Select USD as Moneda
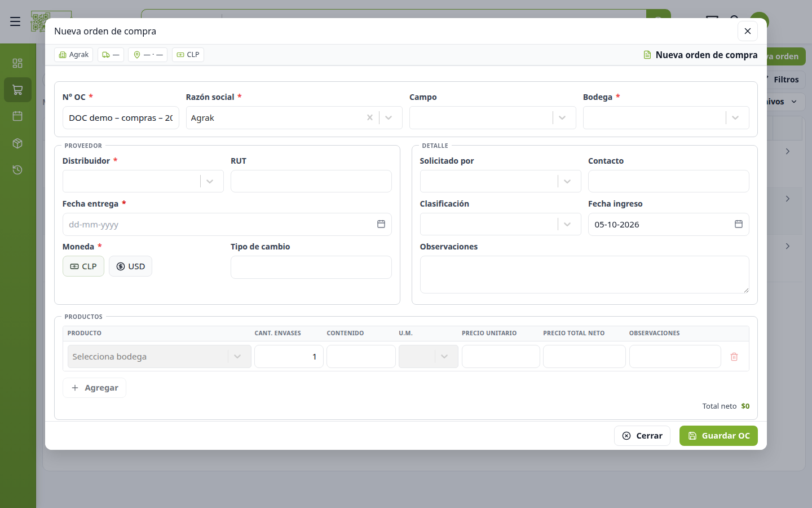This screenshot has height=508, width=812. point(130,266)
